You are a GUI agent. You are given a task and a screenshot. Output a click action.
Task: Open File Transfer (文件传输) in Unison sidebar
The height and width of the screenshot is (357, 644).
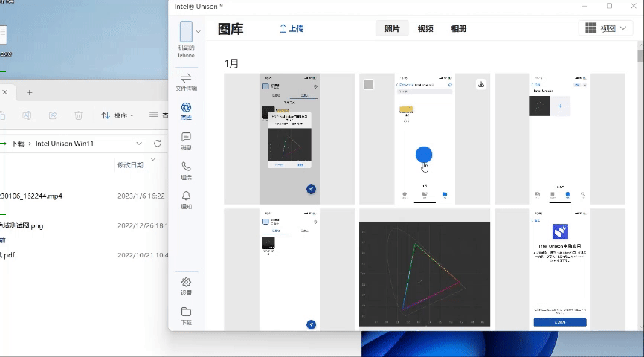click(x=186, y=82)
